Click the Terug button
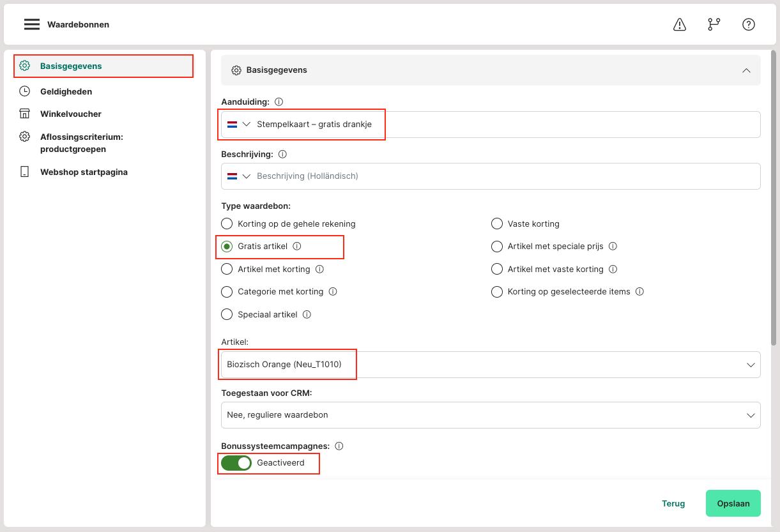Viewport: 780px width, 532px height. pos(673,503)
